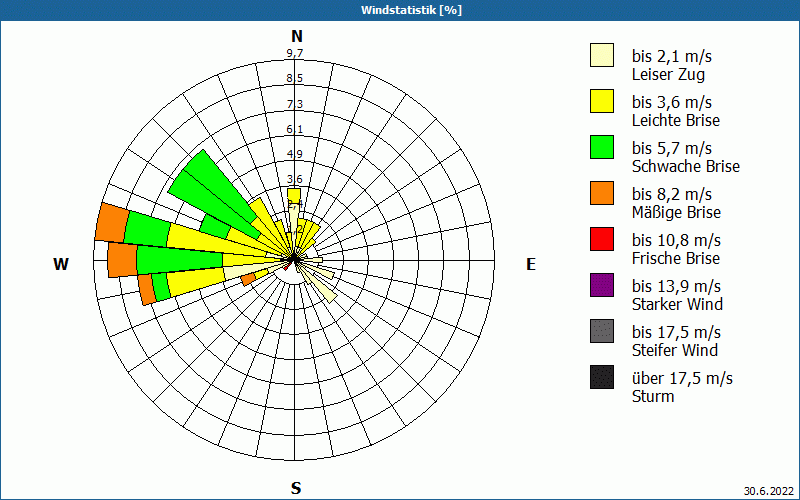Click the 'Leiser Zug' legend label
The height and width of the screenshot is (500, 800).
click(668, 74)
